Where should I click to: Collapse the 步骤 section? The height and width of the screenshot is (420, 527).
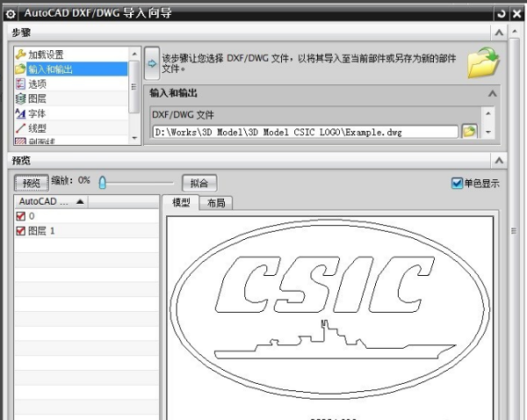[x=499, y=33]
